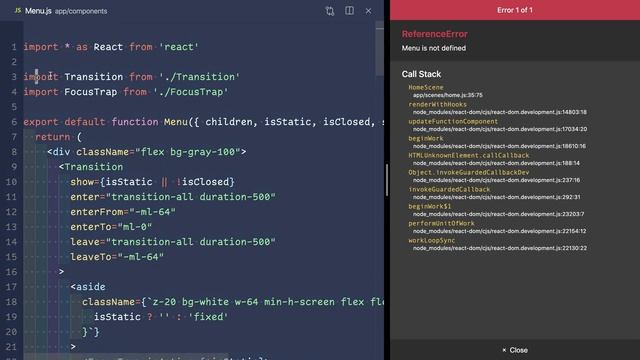Close the error overlay
640x360 pixels.
pyautogui.click(x=515, y=350)
